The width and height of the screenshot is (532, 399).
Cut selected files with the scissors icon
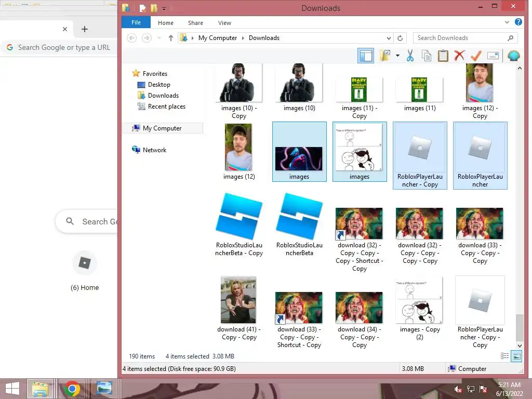[x=410, y=56]
